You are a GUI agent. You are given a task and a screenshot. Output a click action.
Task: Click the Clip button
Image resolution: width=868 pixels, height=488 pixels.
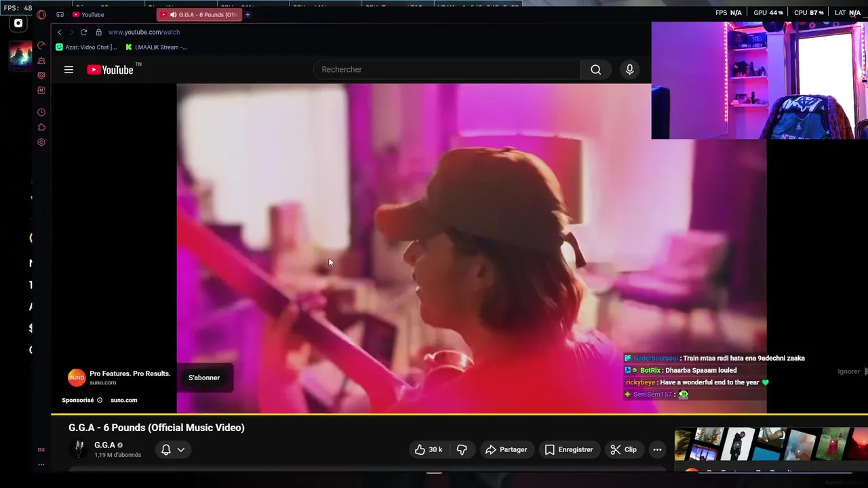point(623,449)
